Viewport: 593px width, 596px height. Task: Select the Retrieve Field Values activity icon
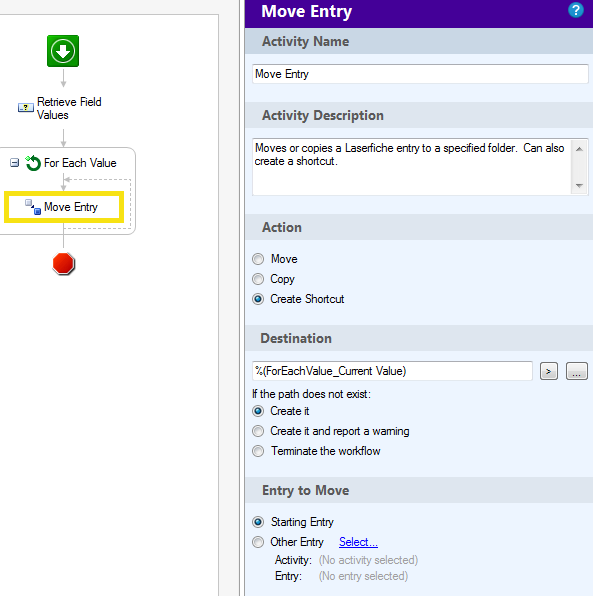coord(26,108)
